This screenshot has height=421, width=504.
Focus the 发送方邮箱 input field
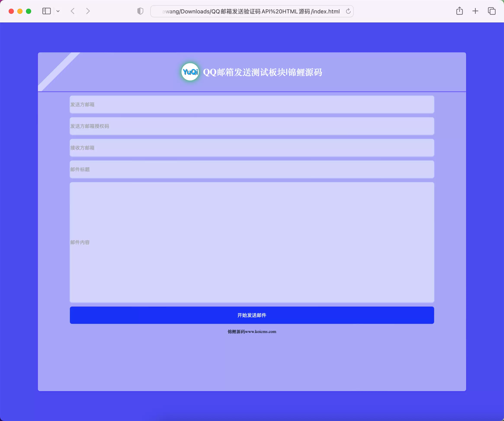252,104
